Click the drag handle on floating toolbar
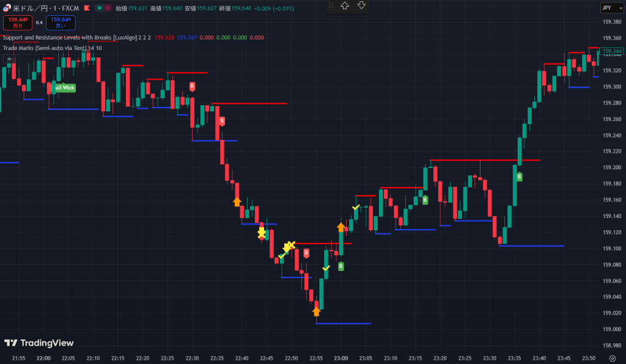Viewport: 626px width, 364px height. point(331,6)
